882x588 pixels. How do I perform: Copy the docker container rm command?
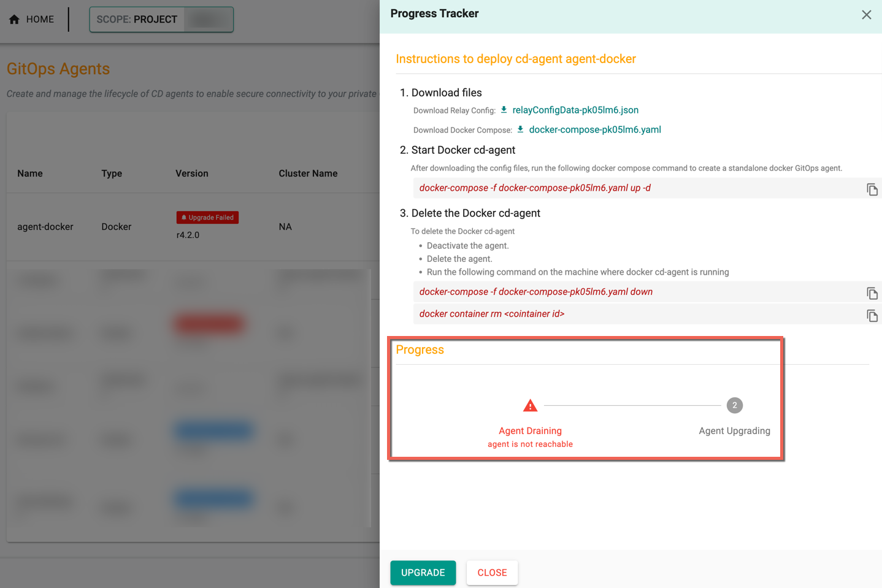coord(872,315)
